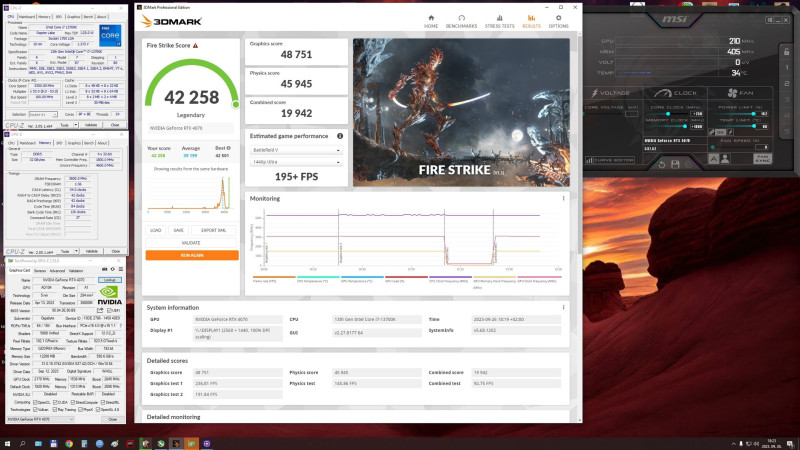Click Bus Interface question mark in GPU-Z
This screenshot has height=450, width=800.
pyautogui.click(x=121, y=326)
